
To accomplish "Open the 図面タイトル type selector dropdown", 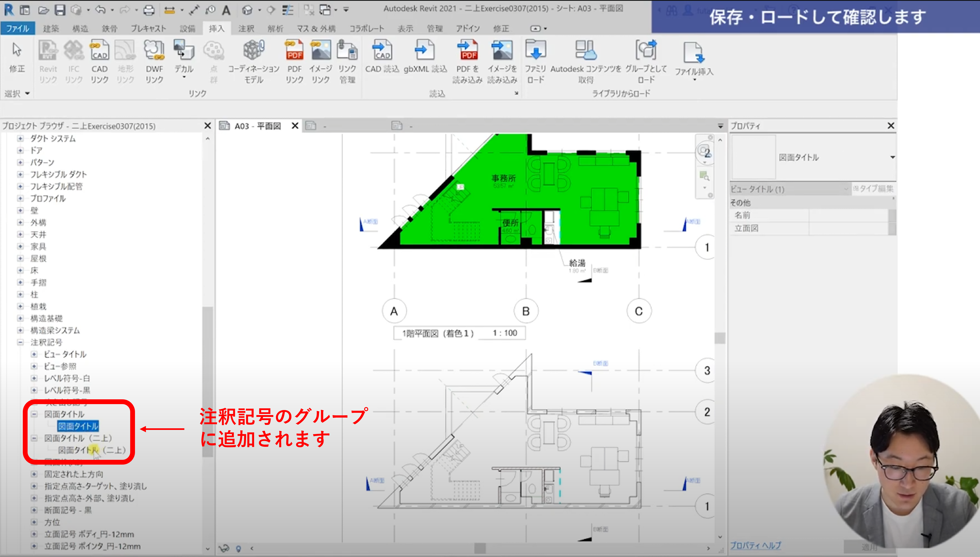I will pos(892,157).
